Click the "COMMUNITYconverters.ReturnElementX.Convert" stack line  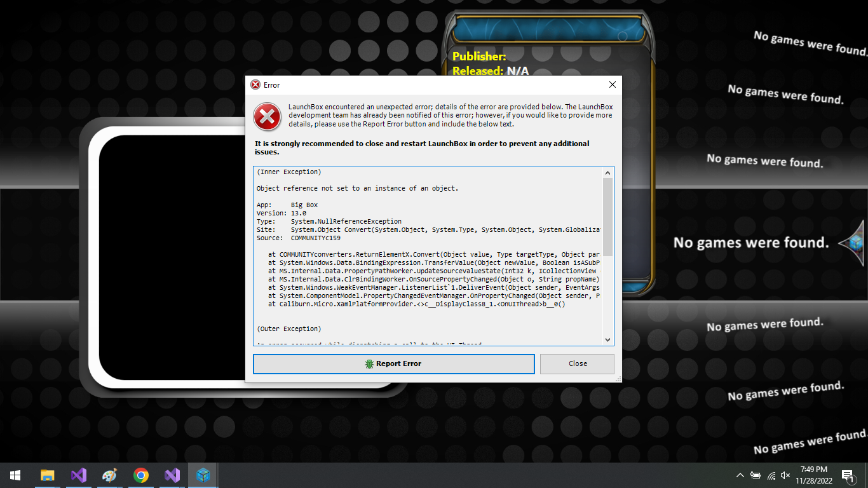click(x=434, y=255)
